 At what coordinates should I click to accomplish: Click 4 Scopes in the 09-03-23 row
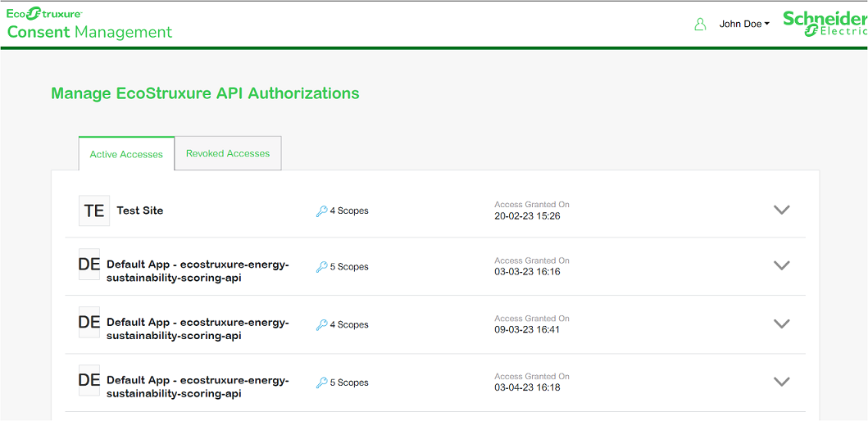(x=349, y=324)
